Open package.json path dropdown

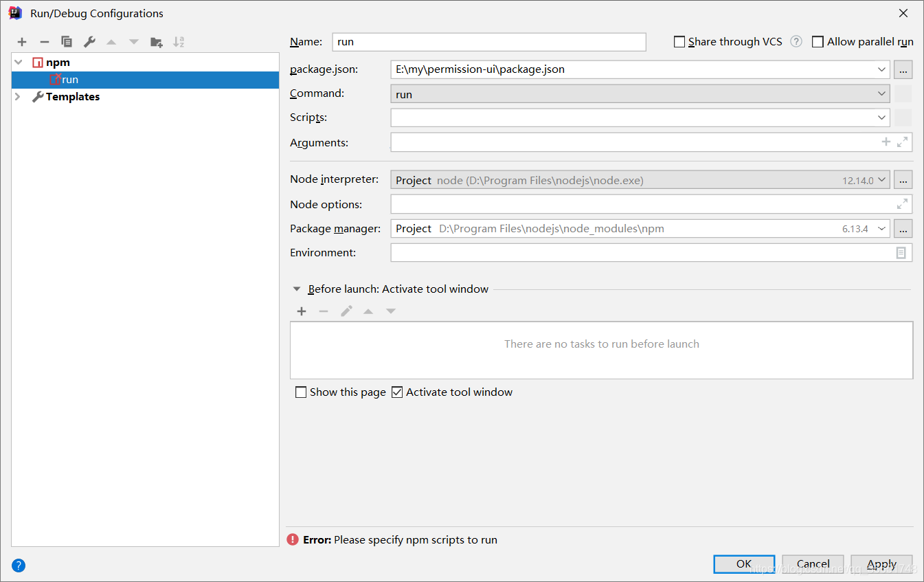tap(882, 69)
